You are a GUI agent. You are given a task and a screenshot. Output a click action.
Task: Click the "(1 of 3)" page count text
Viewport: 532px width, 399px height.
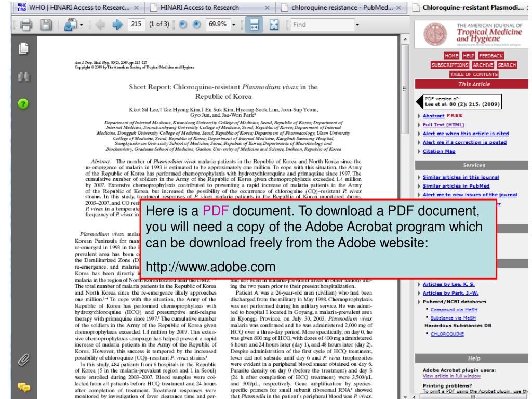(x=159, y=24)
